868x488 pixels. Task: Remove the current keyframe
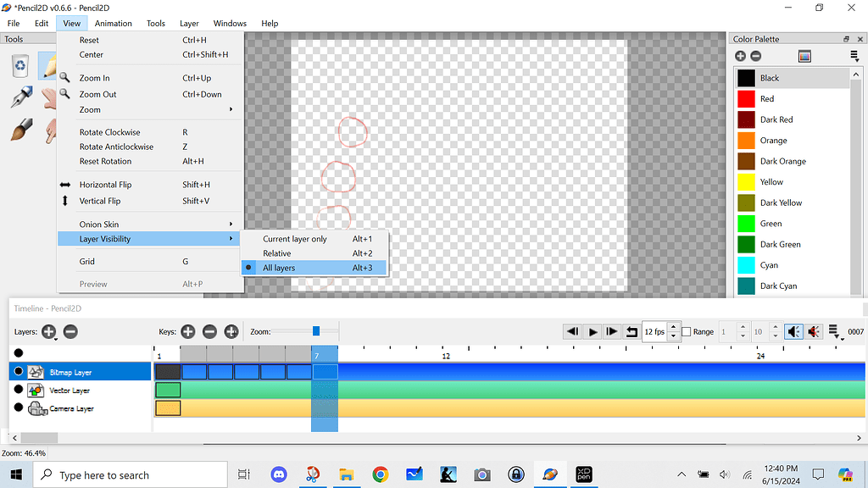[209, 331]
